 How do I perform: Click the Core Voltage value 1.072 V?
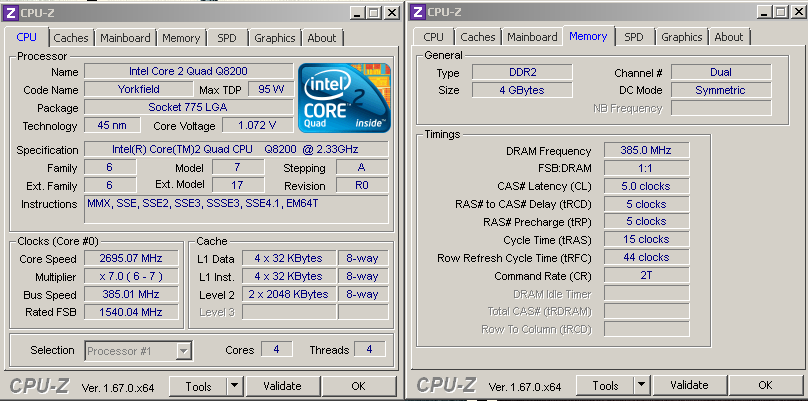coord(258,125)
